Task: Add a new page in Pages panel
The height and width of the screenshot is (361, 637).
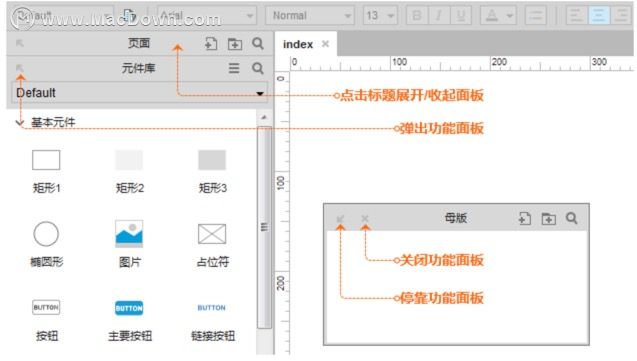Action: [x=211, y=43]
